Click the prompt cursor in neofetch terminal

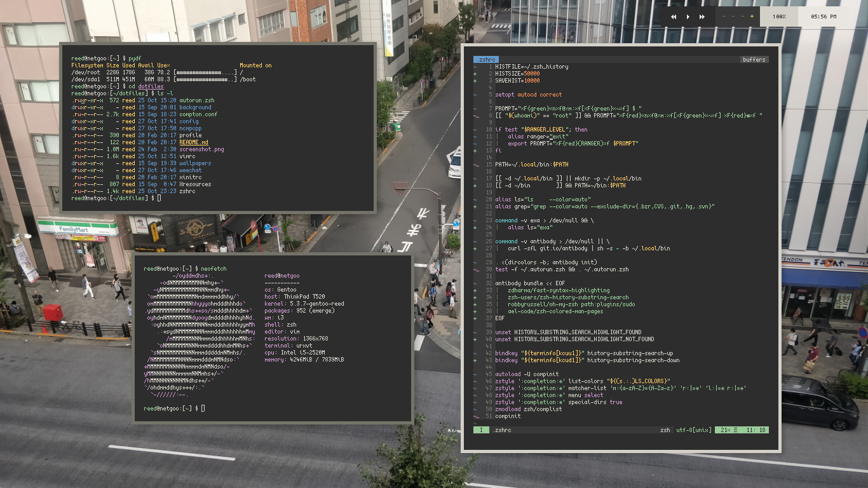pyautogui.click(x=203, y=408)
